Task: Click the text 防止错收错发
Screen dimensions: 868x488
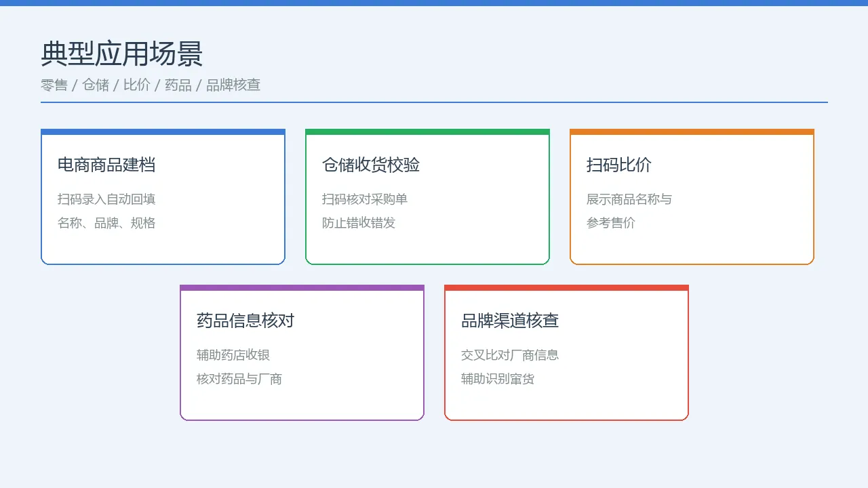Action: (359, 223)
